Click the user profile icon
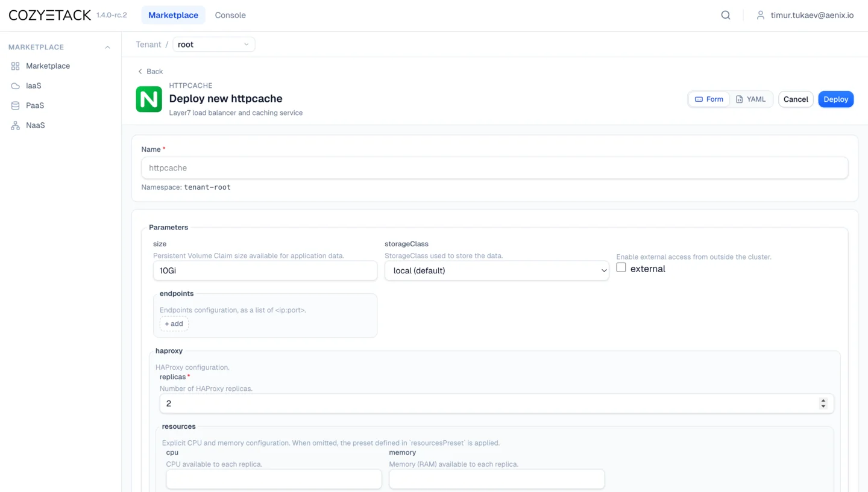 [761, 15]
